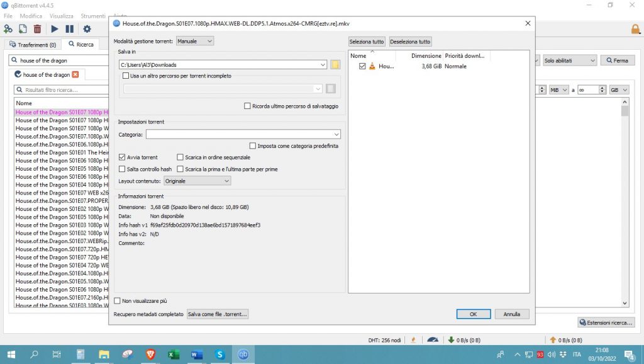
Task: Enable Scarica in ordine sequenziale checkbox
Action: [180, 157]
